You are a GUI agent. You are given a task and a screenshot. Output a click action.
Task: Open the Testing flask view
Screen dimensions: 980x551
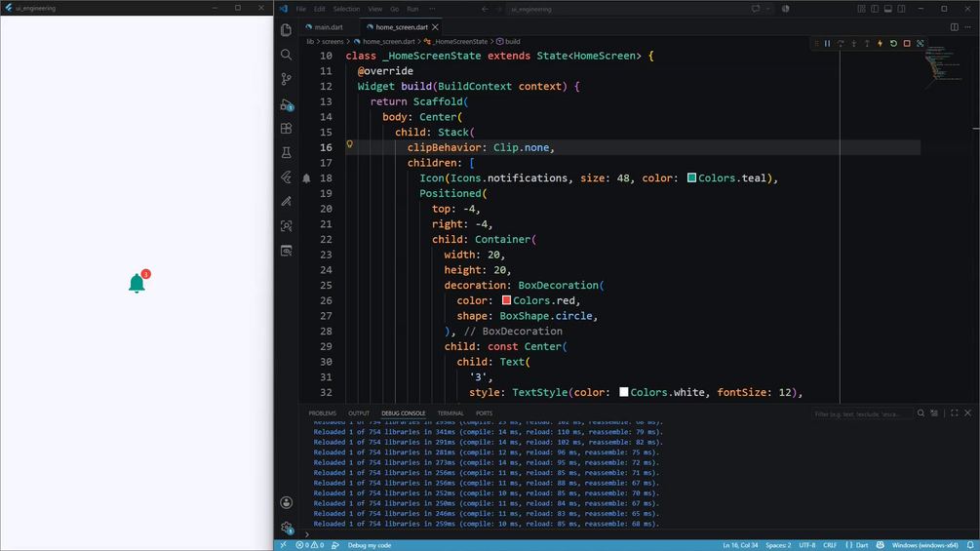point(287,152)
